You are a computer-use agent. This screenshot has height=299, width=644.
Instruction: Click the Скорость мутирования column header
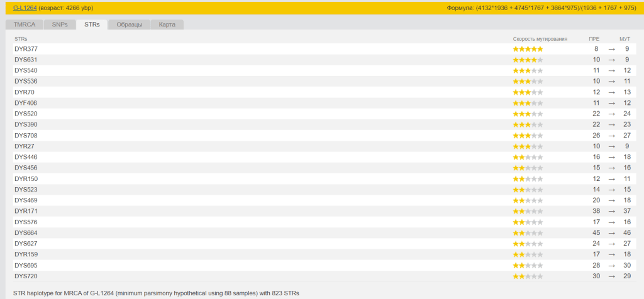click(x=540, y=39)
